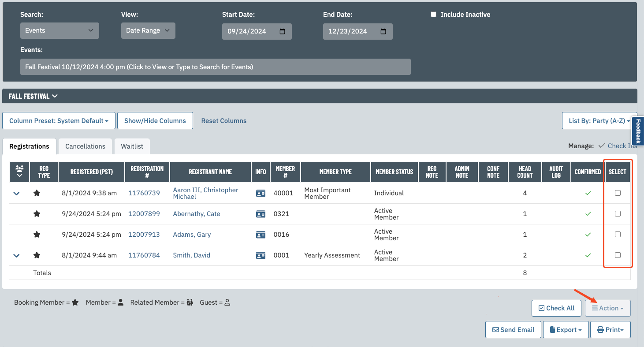Click the Reset Columns link

point(224,121)
